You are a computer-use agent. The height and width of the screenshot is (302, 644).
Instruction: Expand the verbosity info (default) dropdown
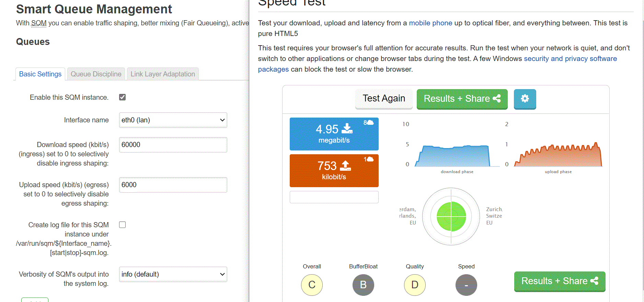coord(173,274)
